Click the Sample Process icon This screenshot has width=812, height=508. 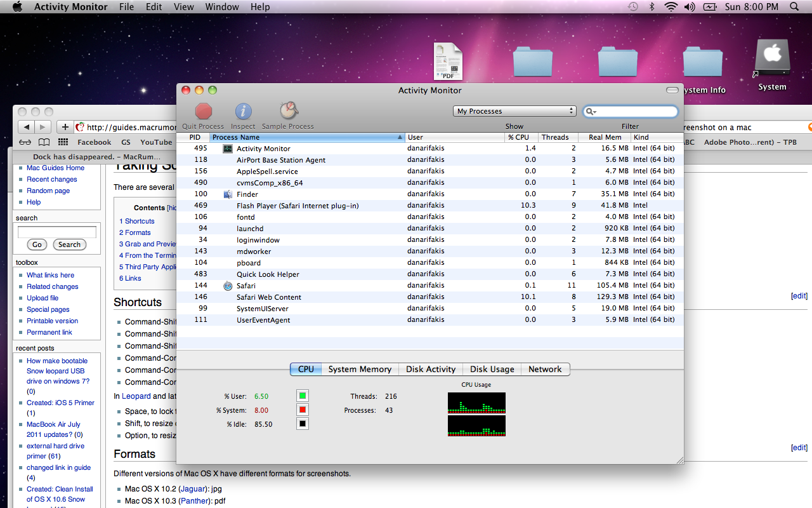pyautogui.click(x=289, y=110)
